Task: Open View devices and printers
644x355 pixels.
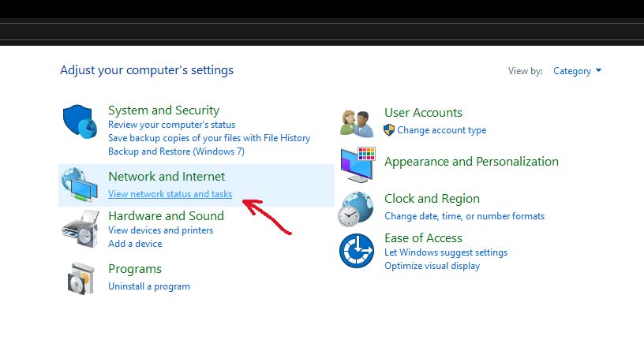Action: (160, 230)
